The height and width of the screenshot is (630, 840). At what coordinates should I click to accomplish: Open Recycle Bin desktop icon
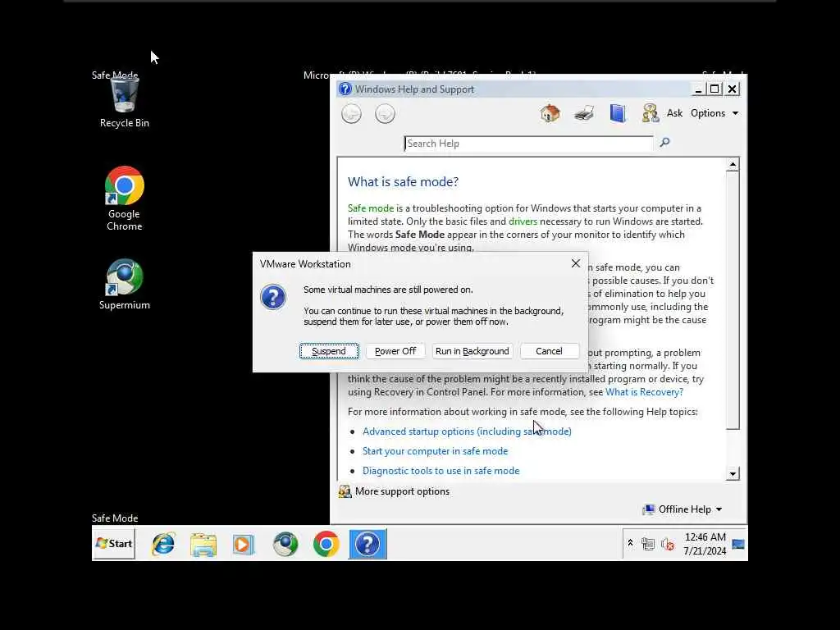click(125, 103)
